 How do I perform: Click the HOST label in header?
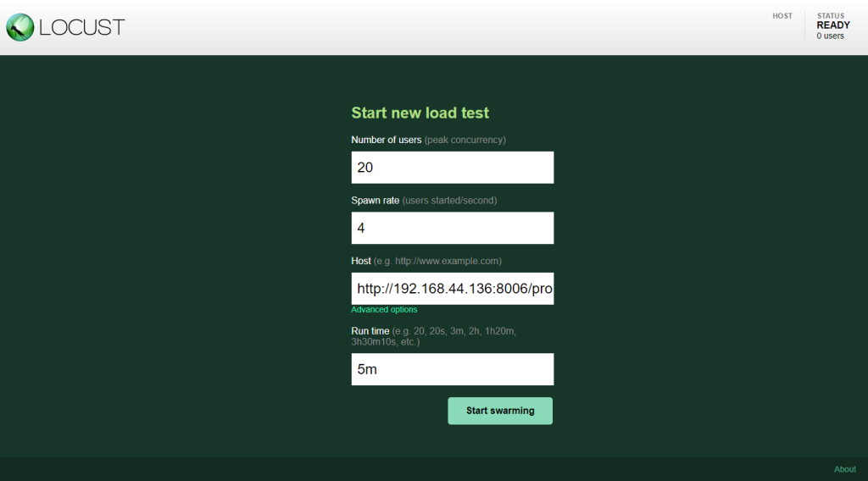[x=782, y=16]
